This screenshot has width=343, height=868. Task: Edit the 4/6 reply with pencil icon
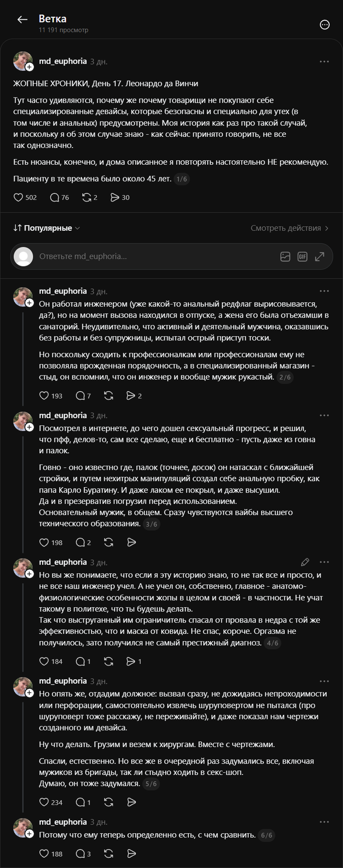(305, 562)
